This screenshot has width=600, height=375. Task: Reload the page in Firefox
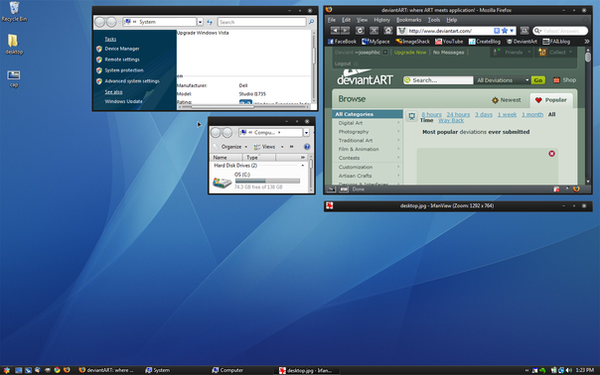pyautogui.click(x=360, y=31)
